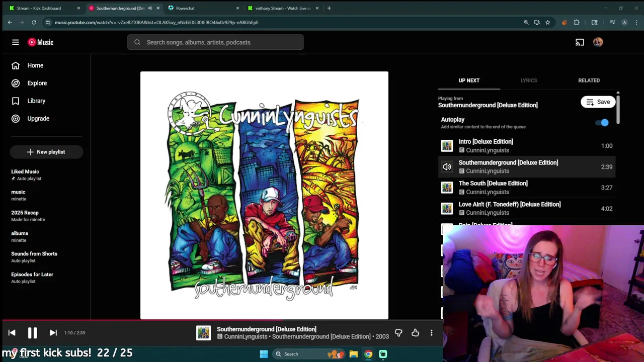The image size is (644, 362).
Task: Click the search magnifier icon
Action: point(137,42)
